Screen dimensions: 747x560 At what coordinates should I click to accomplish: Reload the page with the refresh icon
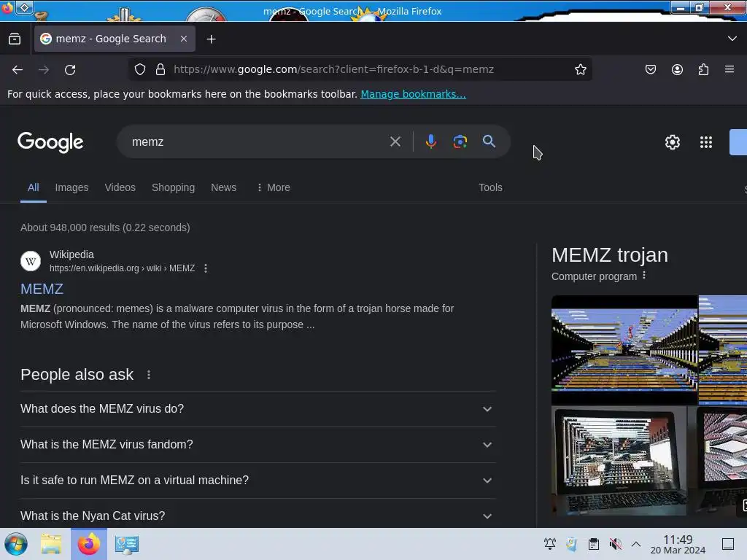pyautogui.click(x=70, y=69)
